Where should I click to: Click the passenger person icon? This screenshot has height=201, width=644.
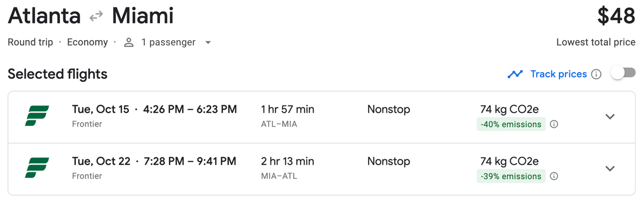pyautogui.click(x=129, y=43)
